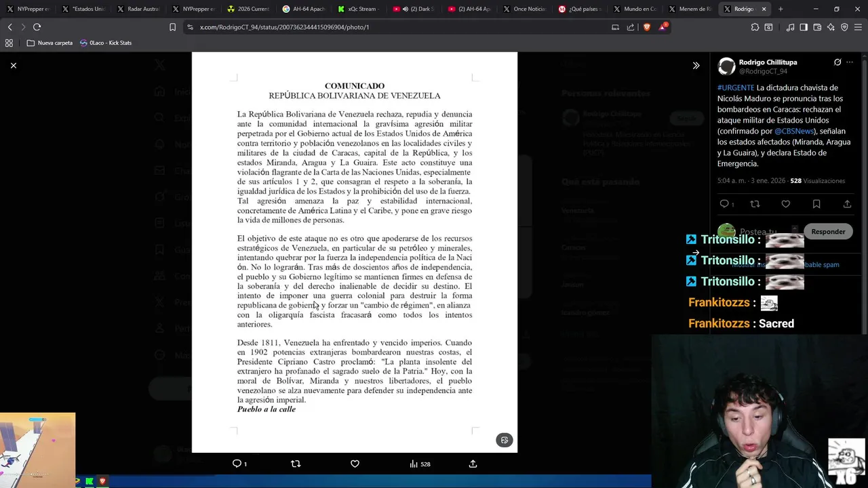Close the photo viewer with the X icon
868x488 pixels.
[14, 65]
